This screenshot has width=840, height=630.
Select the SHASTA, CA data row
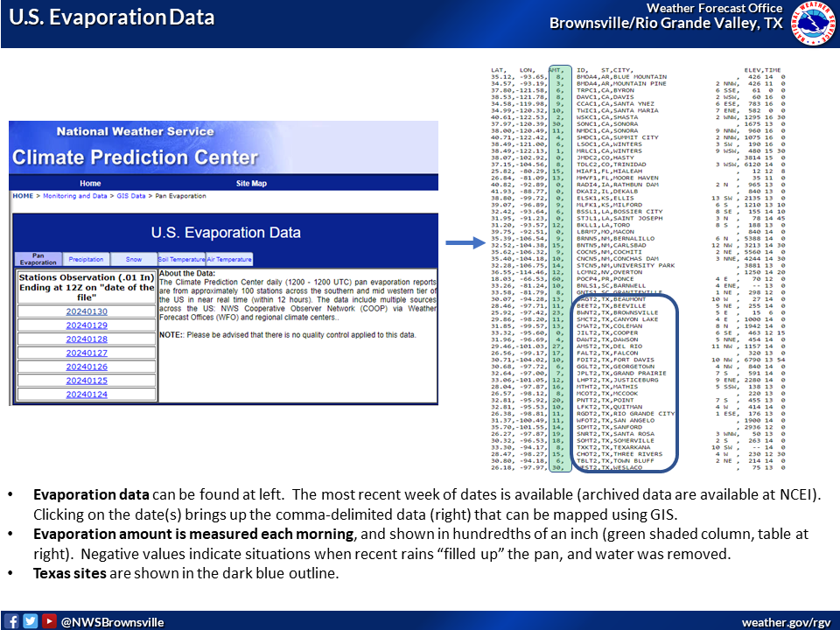point(638,117)
